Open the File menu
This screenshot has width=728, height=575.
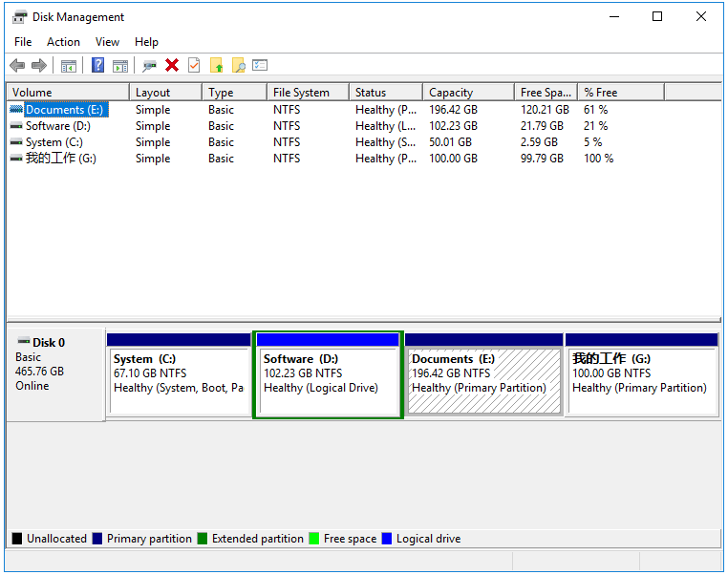pyautogui.click(x=23, y=42)
